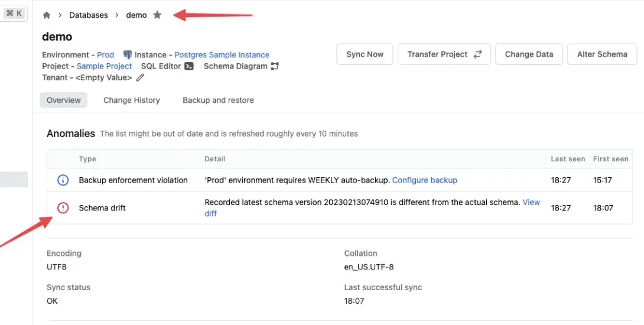Open the Backup and restore tab
Screen dimensions: 644x325
(218, 100)
